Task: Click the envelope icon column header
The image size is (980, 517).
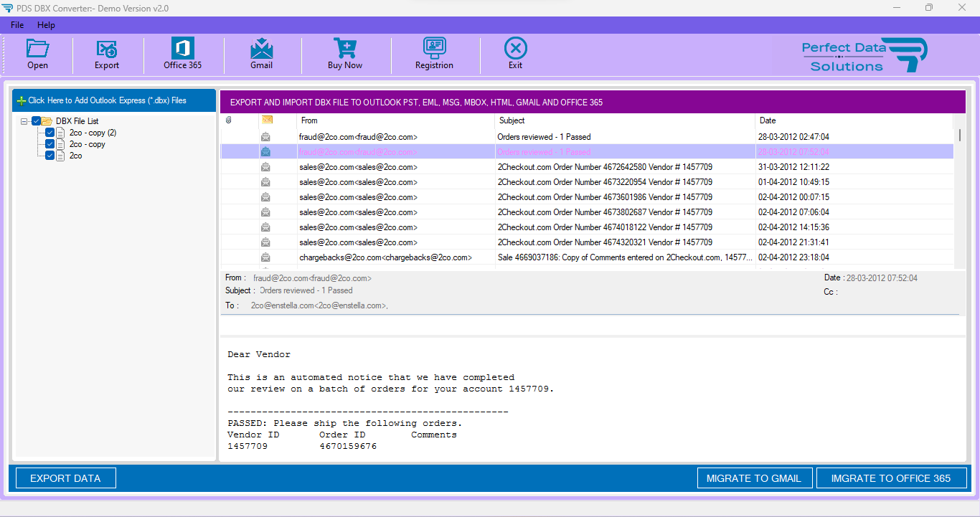Action: [268, 120]
